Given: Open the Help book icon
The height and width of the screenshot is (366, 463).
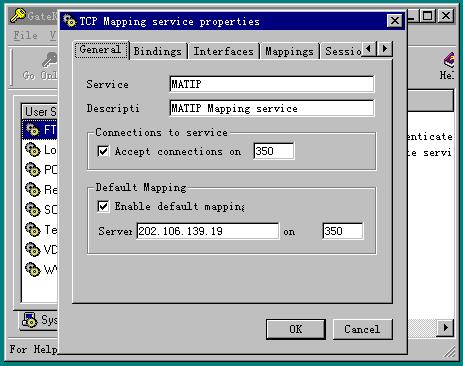Looking at the screenshot, I should [x=449, y=61].
